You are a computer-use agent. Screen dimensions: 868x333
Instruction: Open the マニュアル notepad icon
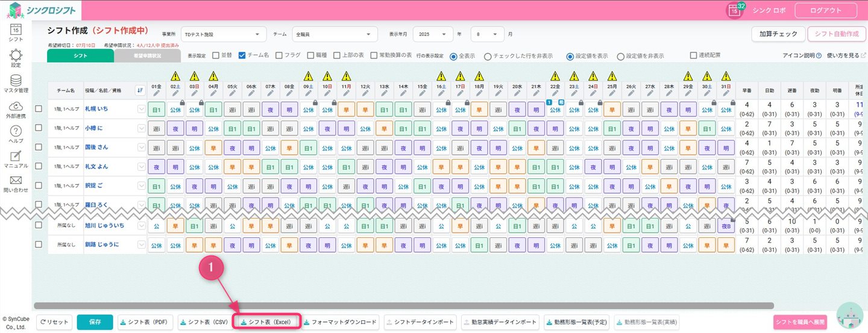click(x=16, y=156)
